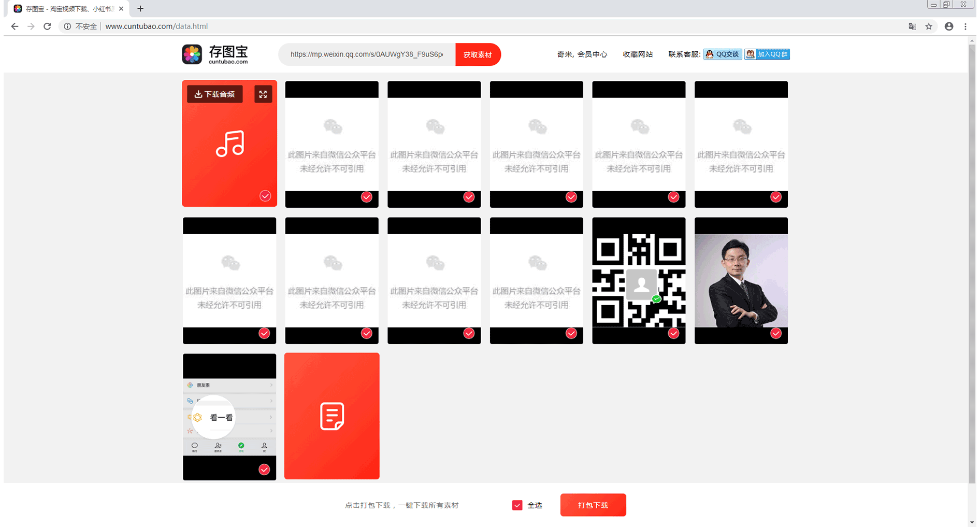The height and width of the screenshot is (527, 980).
Task: Click the Cuntubao flower logo
Action: [x=192, y=54]
